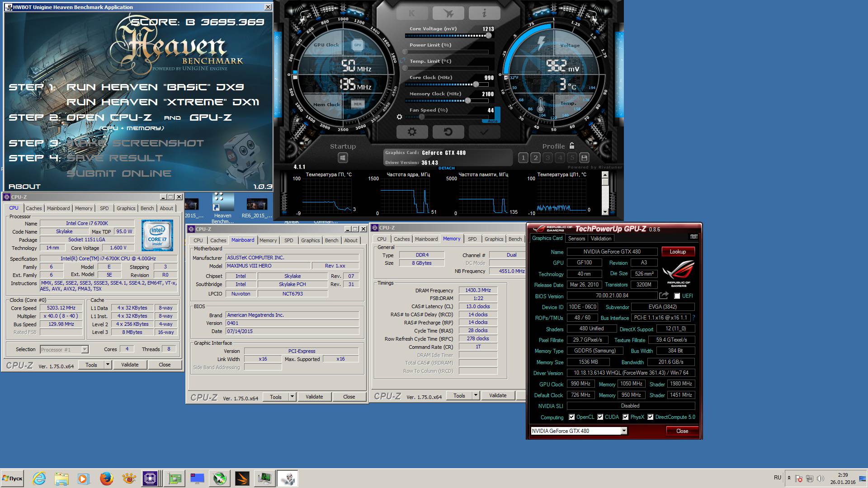Open Afterburner settings gear button

412,132
